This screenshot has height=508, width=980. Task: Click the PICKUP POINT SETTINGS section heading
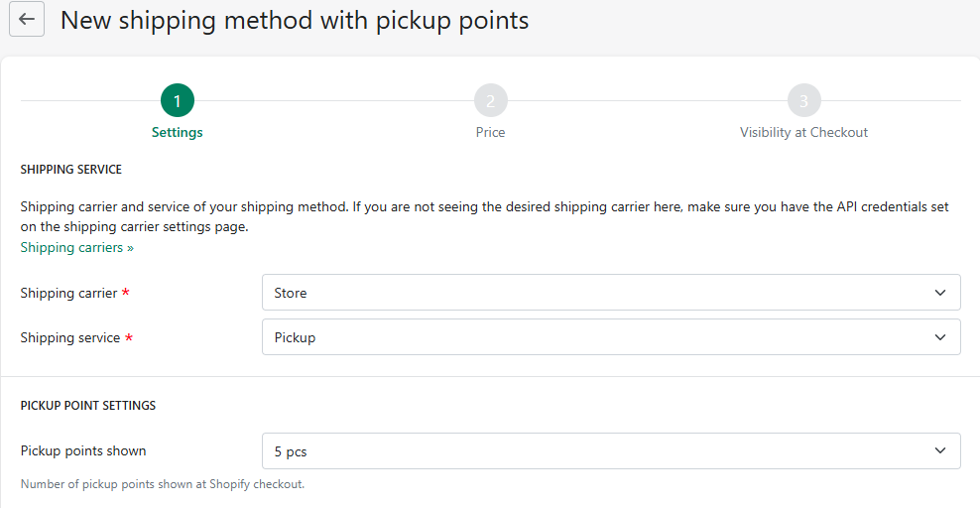pos(88,406)
